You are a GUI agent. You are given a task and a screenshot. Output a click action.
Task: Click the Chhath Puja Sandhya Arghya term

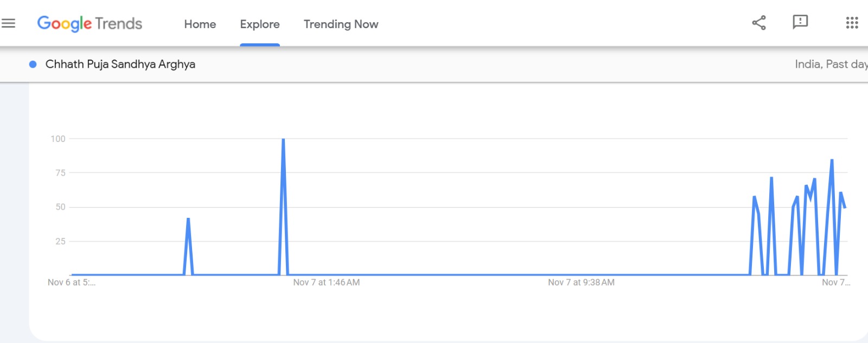click(x=120, y=64)
